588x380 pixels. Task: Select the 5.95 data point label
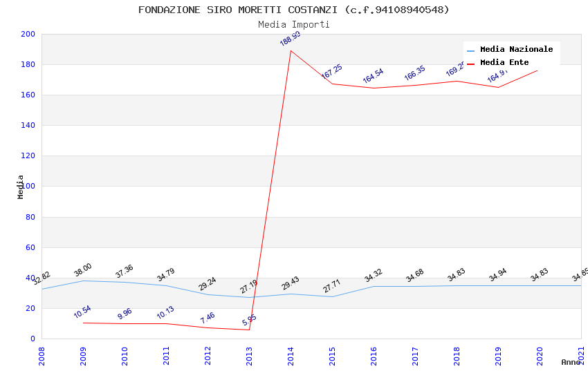[x=249, y=320]
